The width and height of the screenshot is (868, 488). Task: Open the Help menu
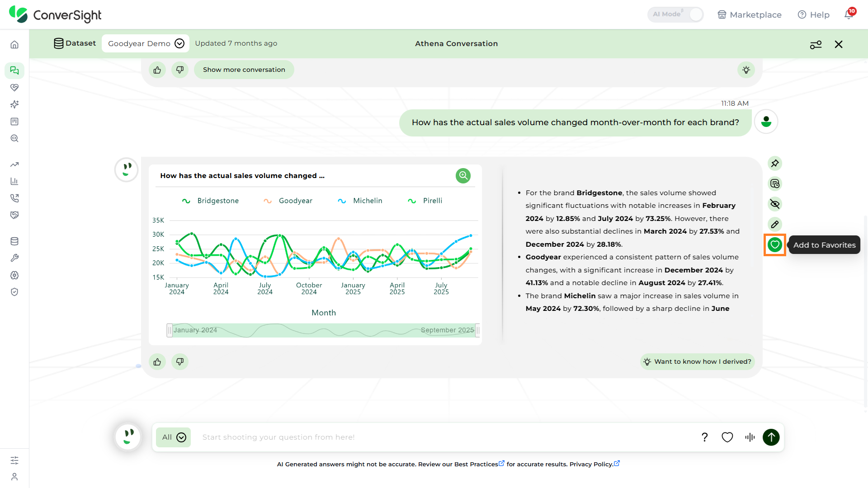[x=814, y=14]
